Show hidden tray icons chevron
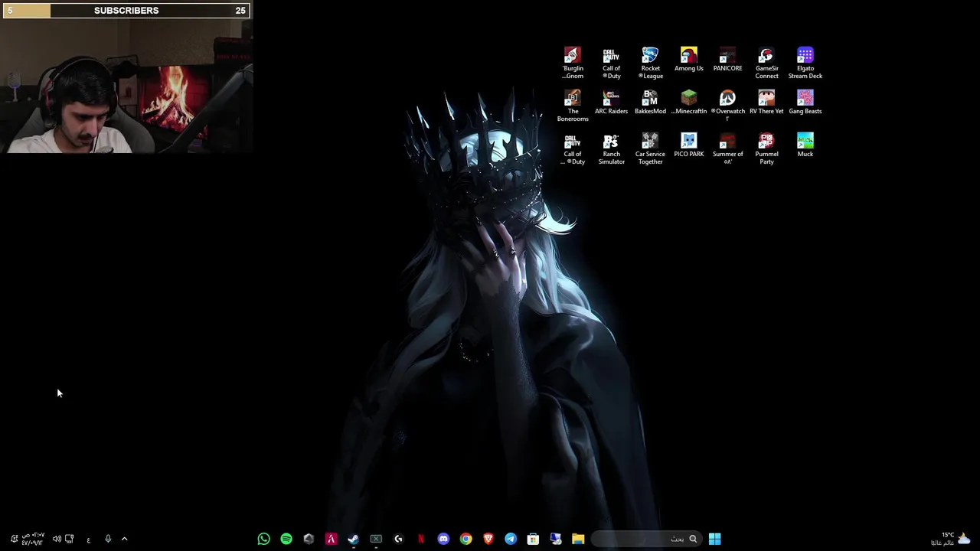This screenshot has width=980, height=551. (x=125, y=539)
